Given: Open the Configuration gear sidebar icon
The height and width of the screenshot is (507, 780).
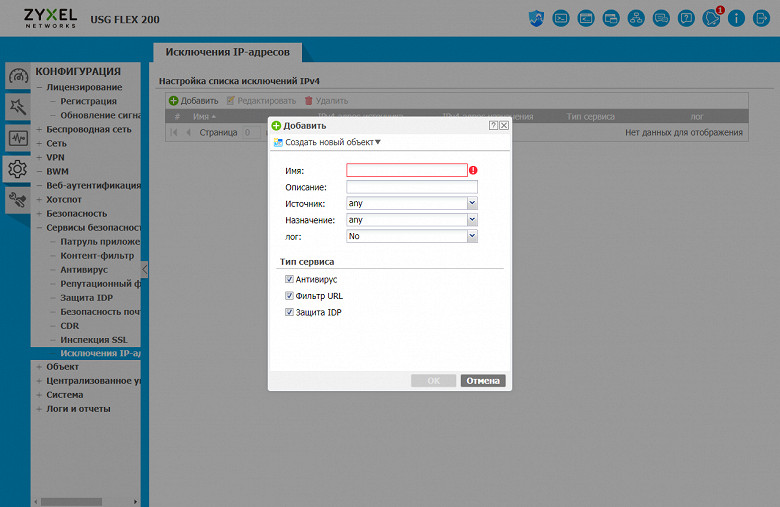Looking at the screenshot, I should click(x=17, y=169).
